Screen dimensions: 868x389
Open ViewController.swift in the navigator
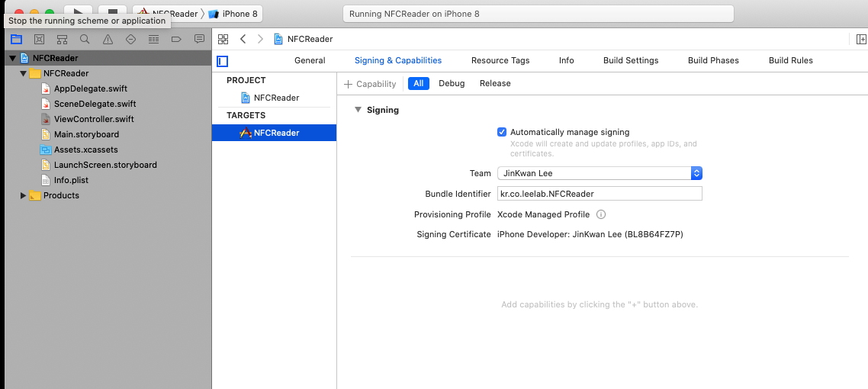click(93, 119)
